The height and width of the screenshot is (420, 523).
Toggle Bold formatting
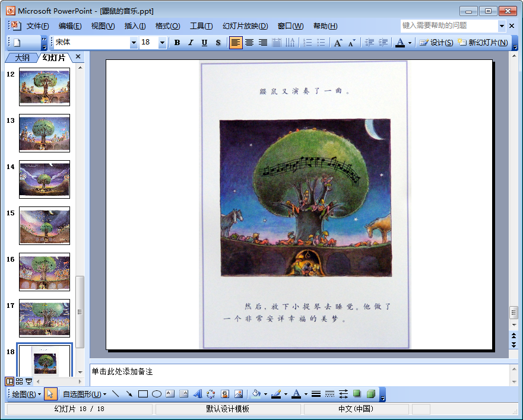pyautogui.click(x=177, y=43)
